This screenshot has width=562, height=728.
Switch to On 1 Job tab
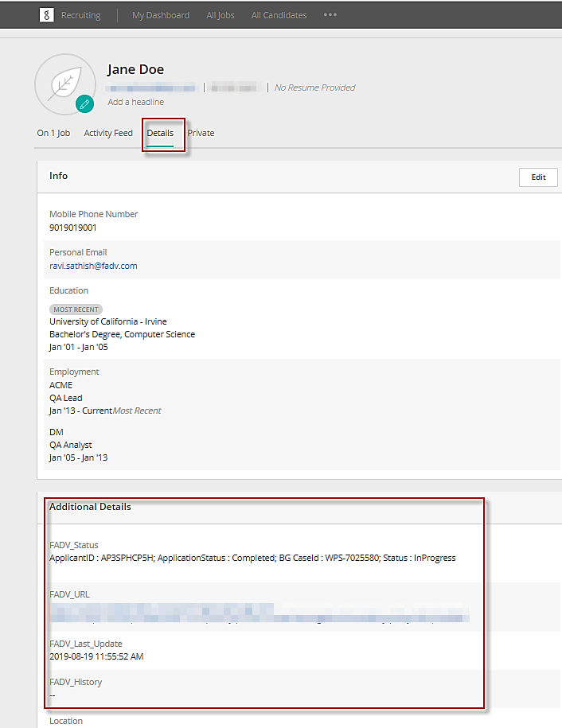(x=53, y=133)
